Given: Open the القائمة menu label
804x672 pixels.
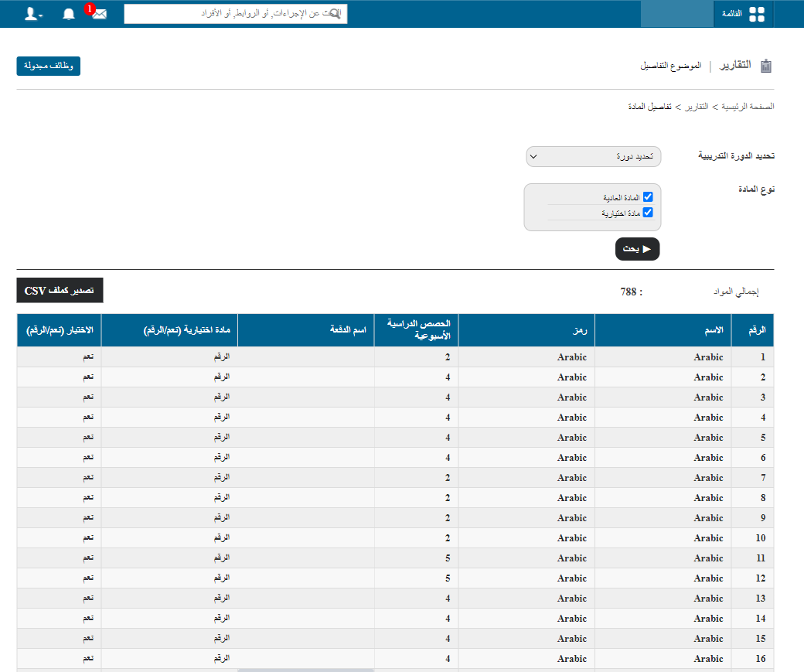Looking at the screenshot, I should [731, 14].
